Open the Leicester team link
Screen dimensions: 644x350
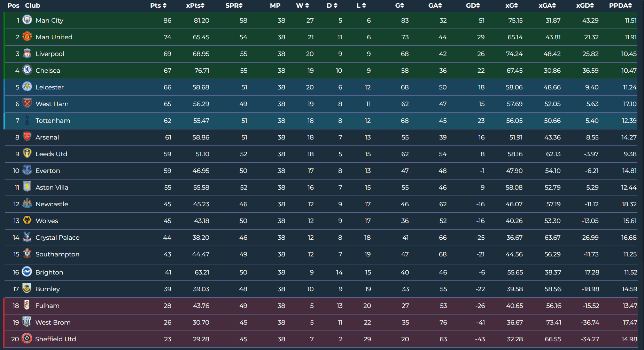49,87
